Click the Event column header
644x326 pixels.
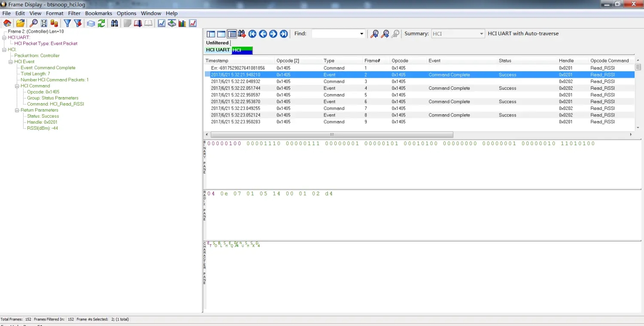[x=462, y=61]
